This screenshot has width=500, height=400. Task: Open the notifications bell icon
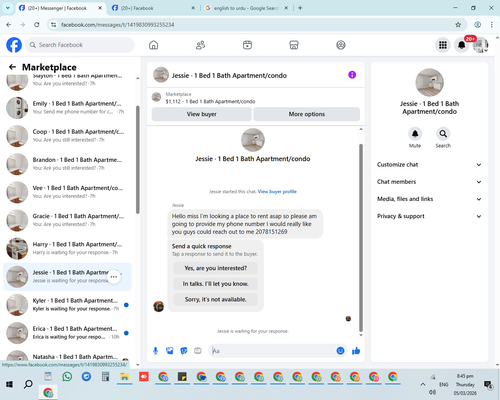coord(462,45)
